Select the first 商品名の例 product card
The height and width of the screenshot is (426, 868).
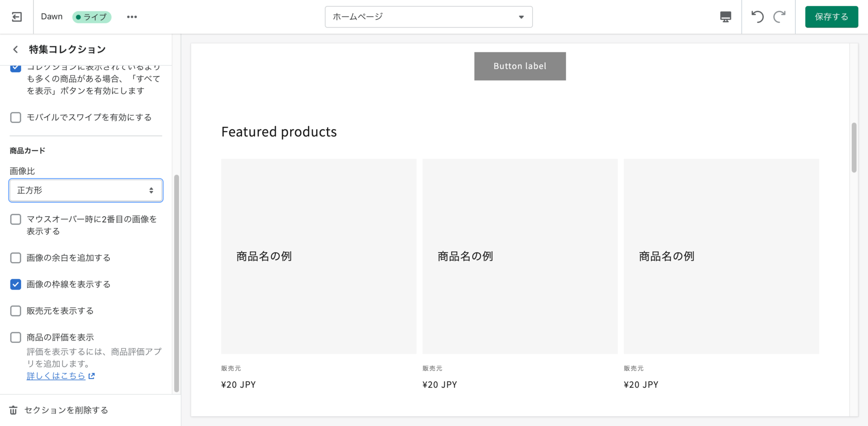318,256
